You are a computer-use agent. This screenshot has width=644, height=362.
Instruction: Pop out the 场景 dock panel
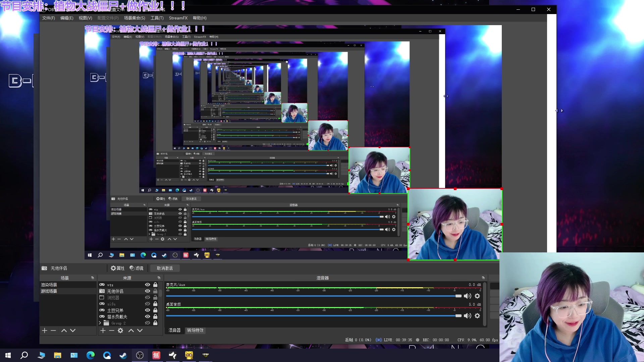[93, 278]
